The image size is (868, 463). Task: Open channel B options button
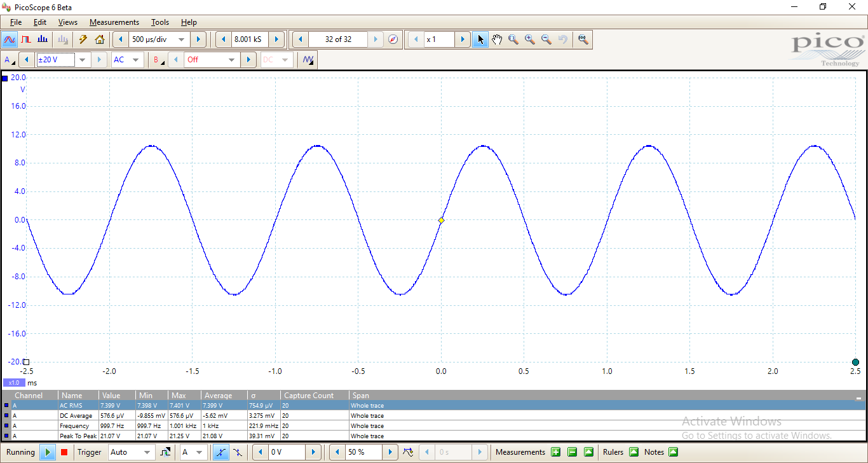point(158,60)
